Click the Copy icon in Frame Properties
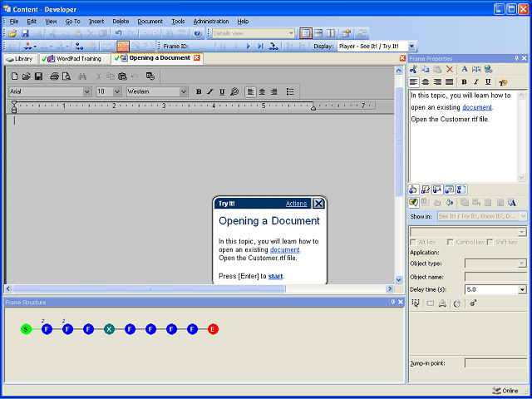 coord(425,69)
